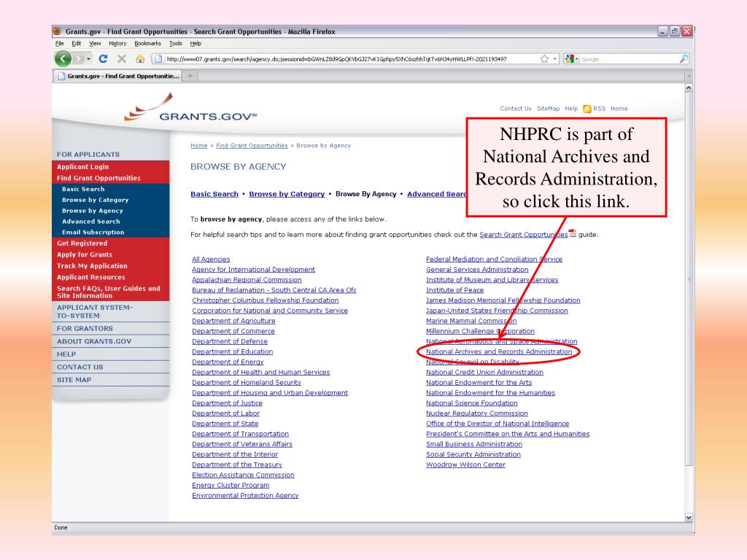The height and width of the screenshot is (560, 747).
Task: Open National Endowment for the Arts link
Action: [x=479, y=382]
